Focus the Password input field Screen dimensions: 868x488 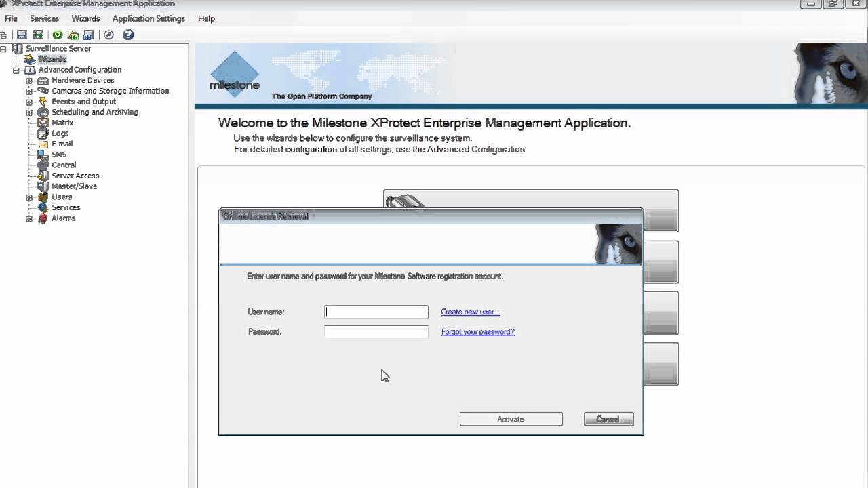coord(376,331)
